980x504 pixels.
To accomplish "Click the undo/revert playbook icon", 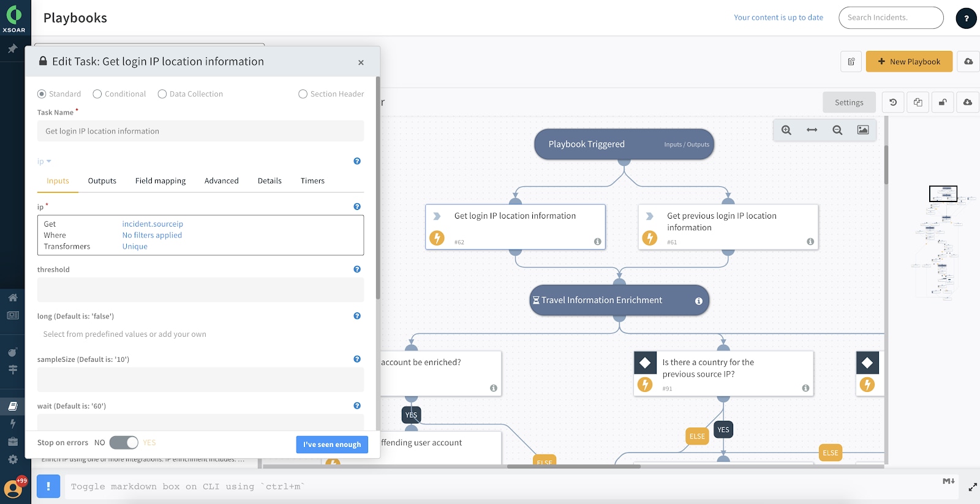I will [893, 102].
